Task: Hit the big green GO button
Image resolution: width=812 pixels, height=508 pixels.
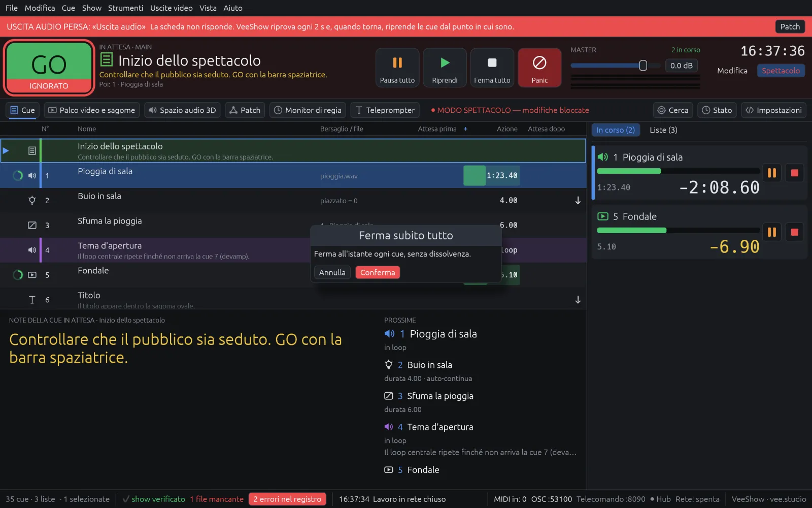Action: 49,68
